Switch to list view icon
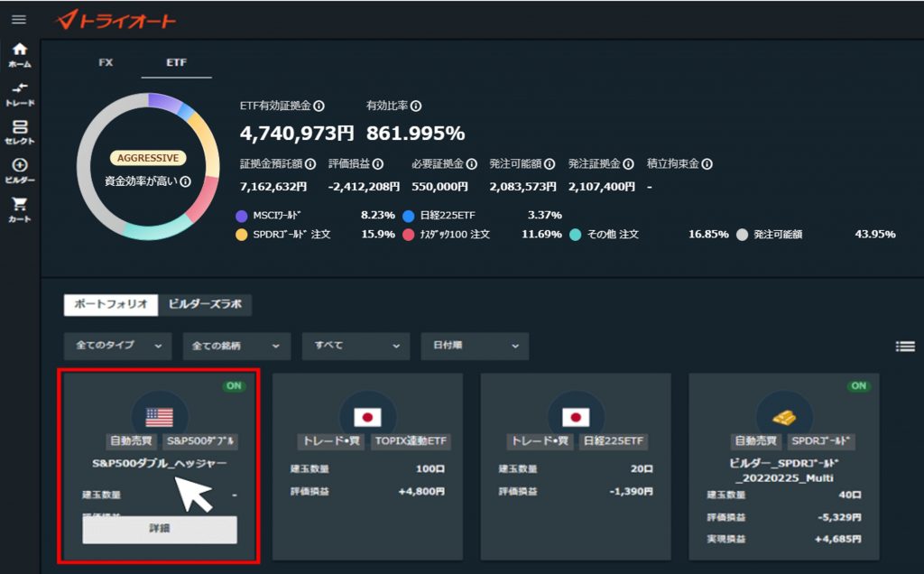Image resolution: width=924 pixels, height=574 pixels. click(x=905, y=347)
